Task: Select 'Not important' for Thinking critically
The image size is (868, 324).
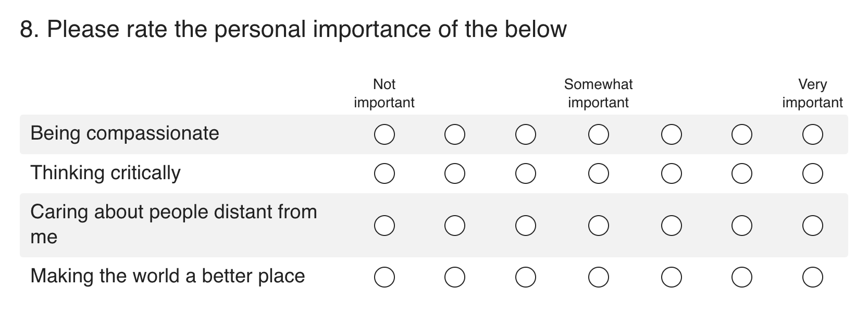Action: tap(385, 174)
